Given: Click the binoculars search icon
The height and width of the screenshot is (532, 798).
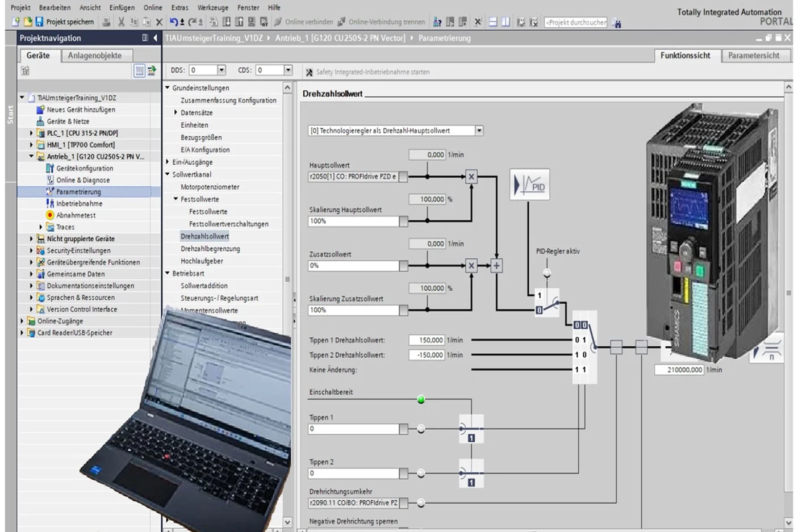Looking at the screenshot, I should click(x=617, y=22).
